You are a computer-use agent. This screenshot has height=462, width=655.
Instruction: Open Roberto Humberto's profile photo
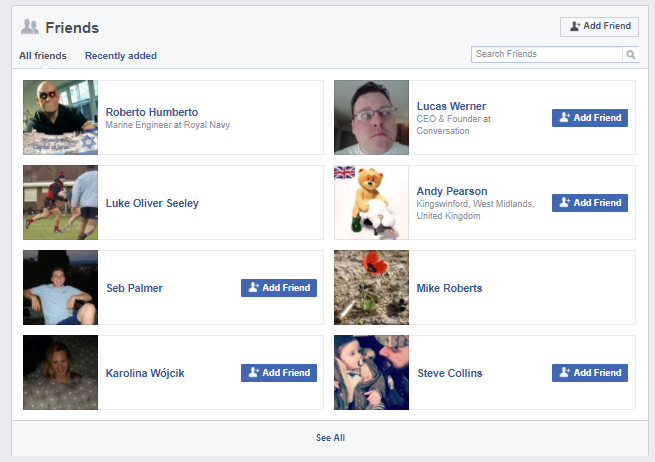point(61,117)
